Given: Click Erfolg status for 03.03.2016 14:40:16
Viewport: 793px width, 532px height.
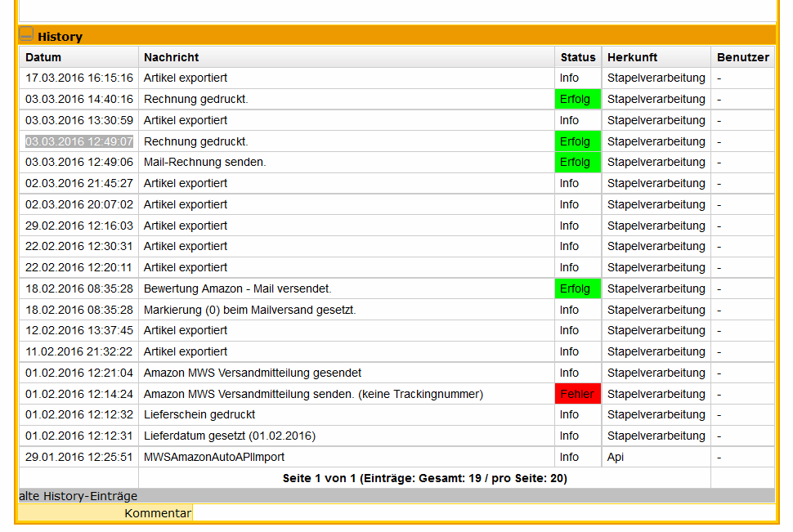Looking at the screenshot, I should [x=577, y=99].
